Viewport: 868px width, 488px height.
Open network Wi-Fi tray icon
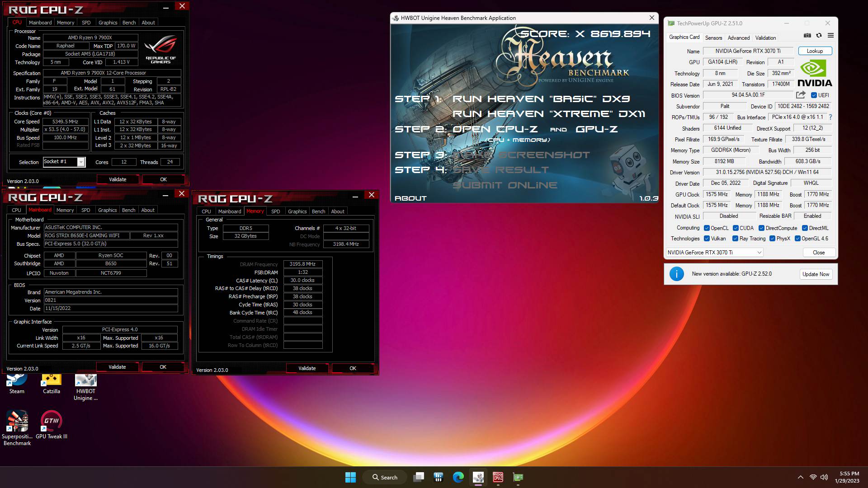[813, 477]
